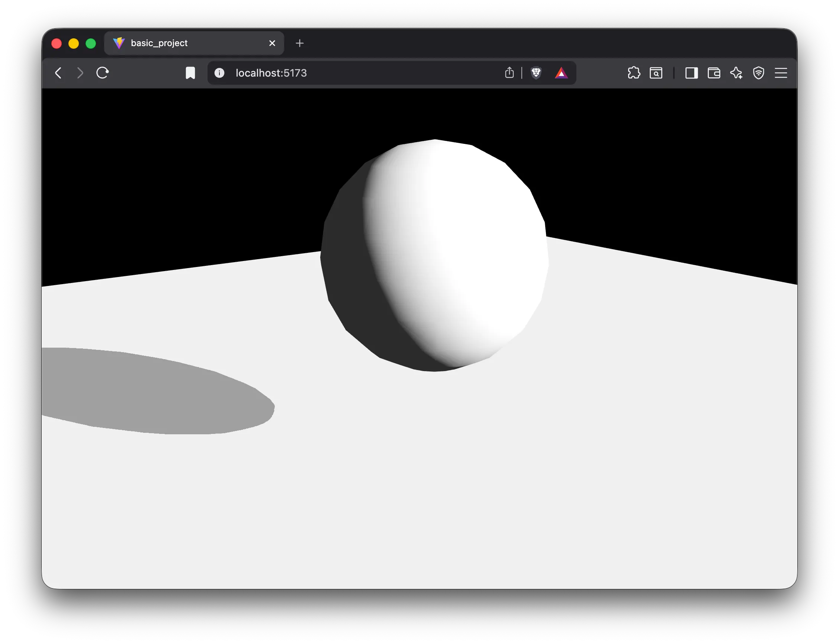Open the Brave Wallet icon
The image size is (839, 644).
click(714, 73)
